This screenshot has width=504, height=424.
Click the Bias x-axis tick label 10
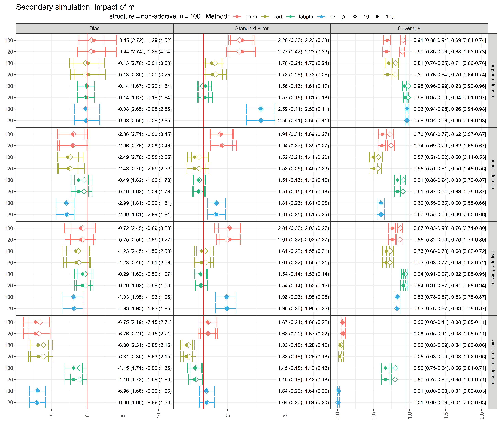[x=159, y=415]
